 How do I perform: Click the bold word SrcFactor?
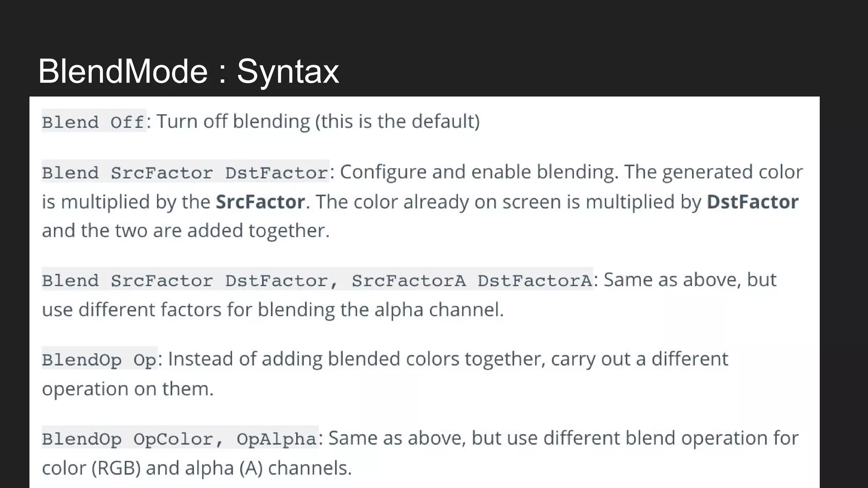click(x=260, y=202)
